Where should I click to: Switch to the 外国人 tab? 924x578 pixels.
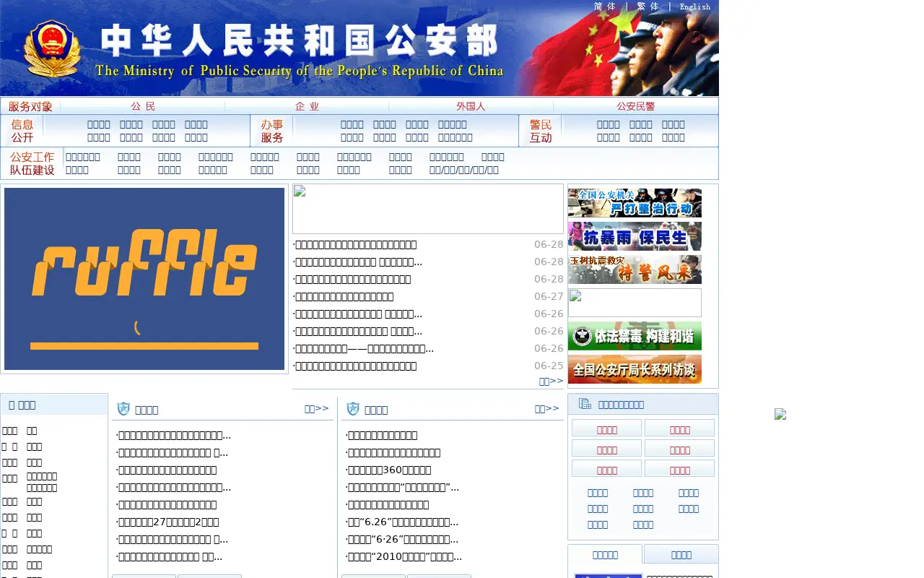471,106
